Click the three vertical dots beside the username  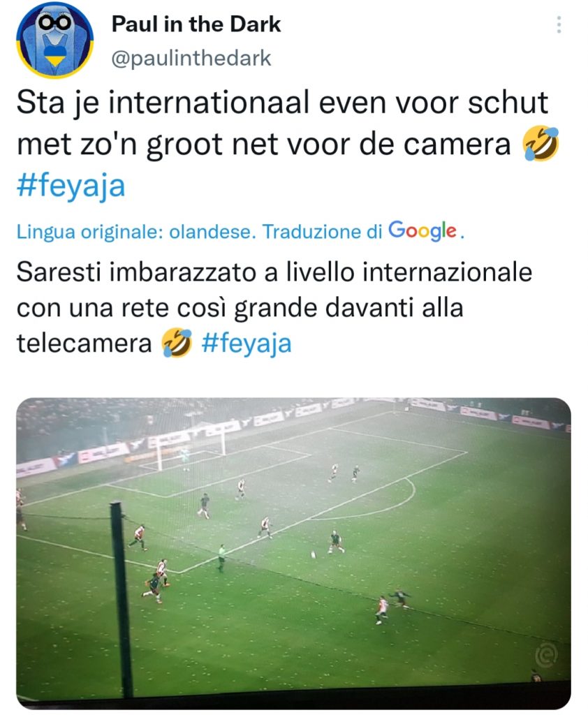tap(558, 25)
